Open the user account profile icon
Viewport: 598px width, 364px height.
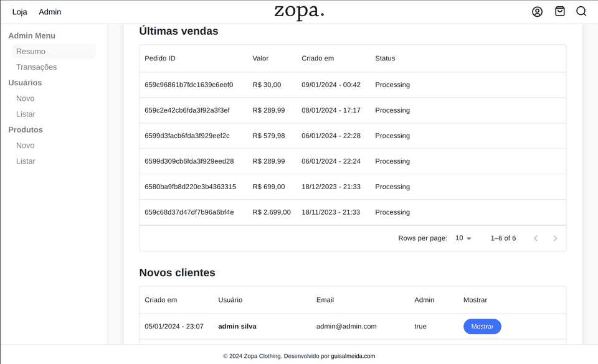537,11
